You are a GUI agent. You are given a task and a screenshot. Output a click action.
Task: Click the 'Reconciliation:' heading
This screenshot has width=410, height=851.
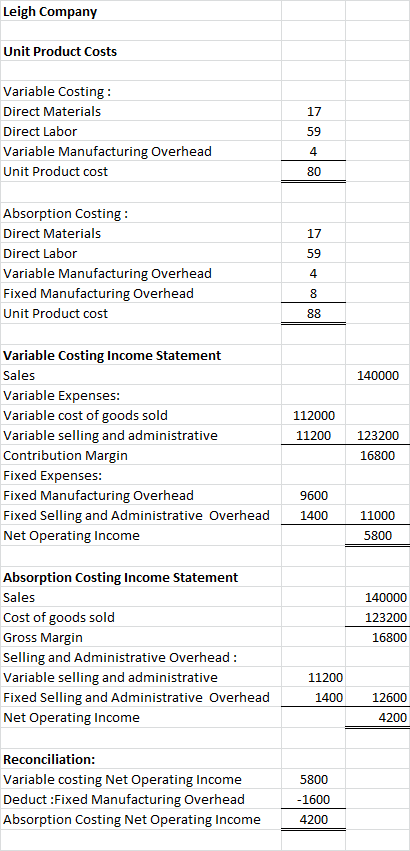[x=49, y=759]
